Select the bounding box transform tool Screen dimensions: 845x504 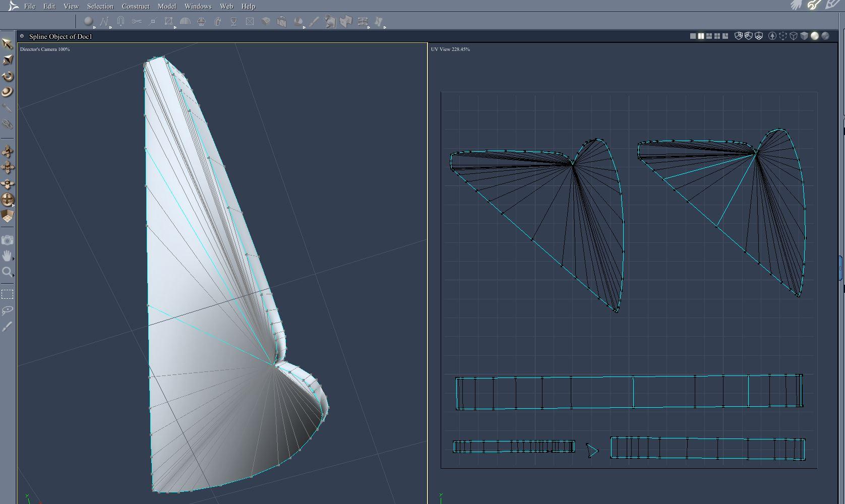pyautogui.click(x=169, y=21)
